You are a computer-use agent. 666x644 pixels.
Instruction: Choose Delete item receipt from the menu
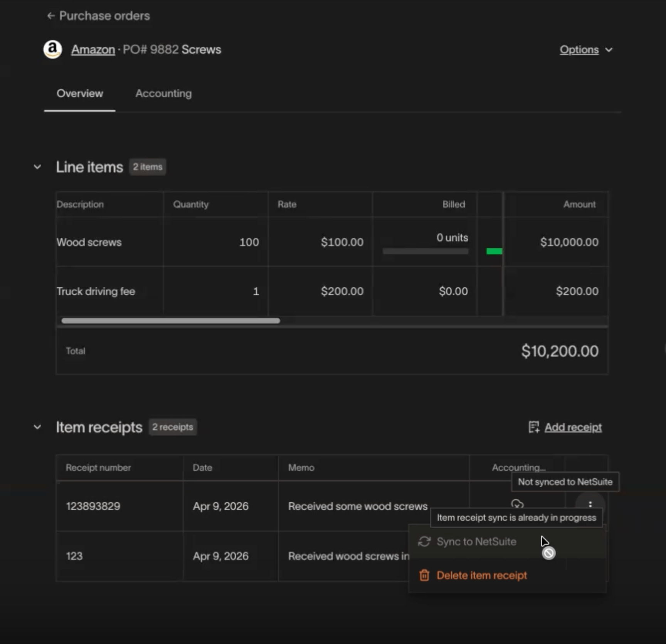tap(507, 575)
